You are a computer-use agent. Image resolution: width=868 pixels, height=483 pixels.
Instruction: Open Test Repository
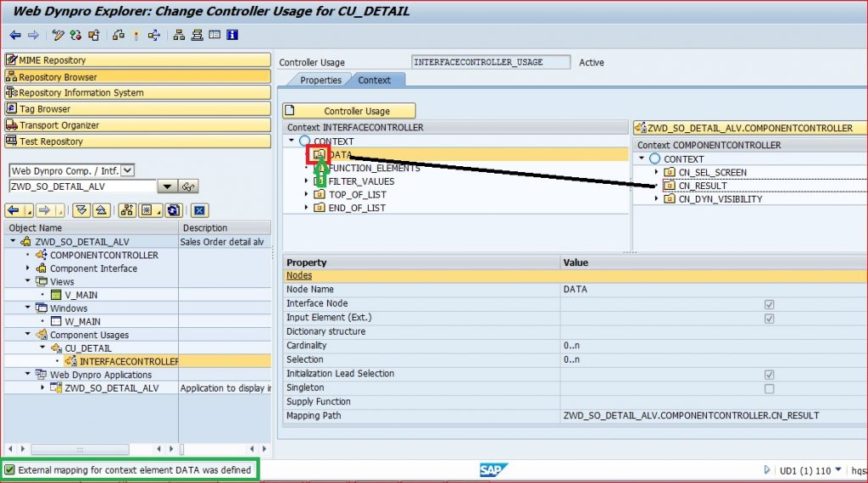coord(137,141)
